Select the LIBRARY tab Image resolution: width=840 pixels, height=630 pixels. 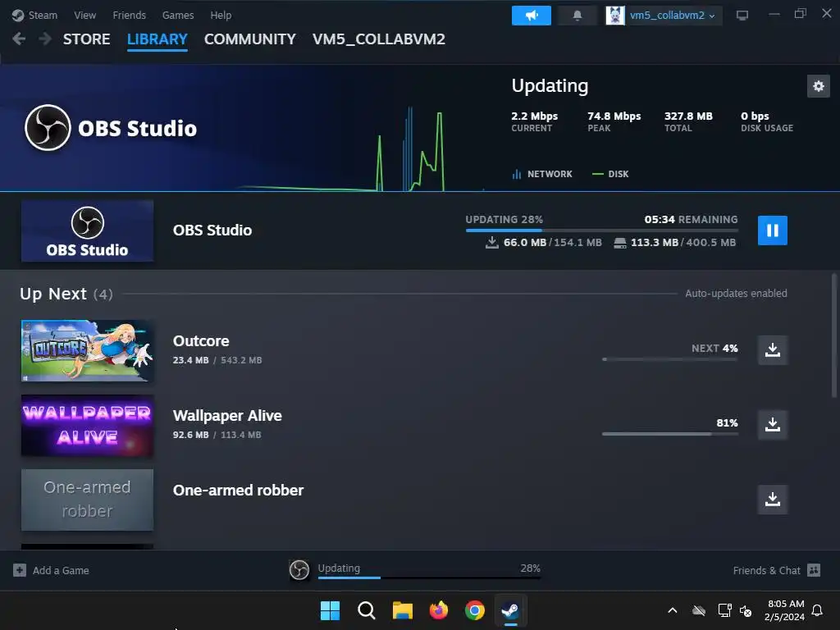point(157,39)
